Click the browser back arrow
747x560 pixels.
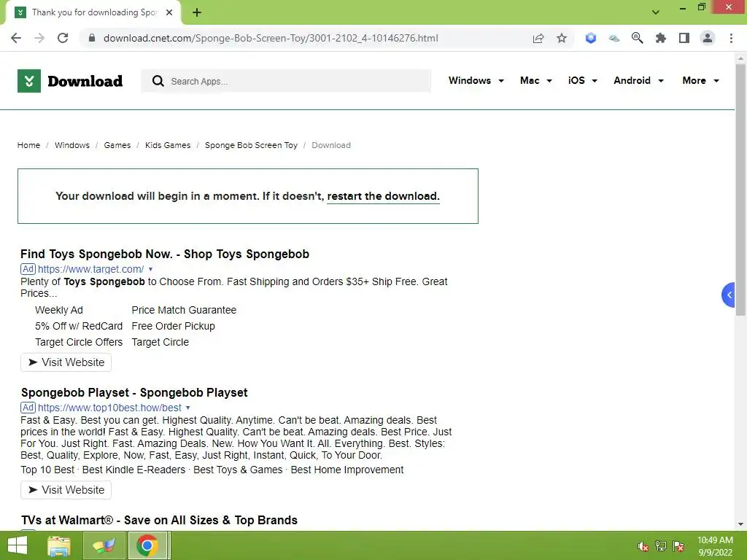point(16,38)
